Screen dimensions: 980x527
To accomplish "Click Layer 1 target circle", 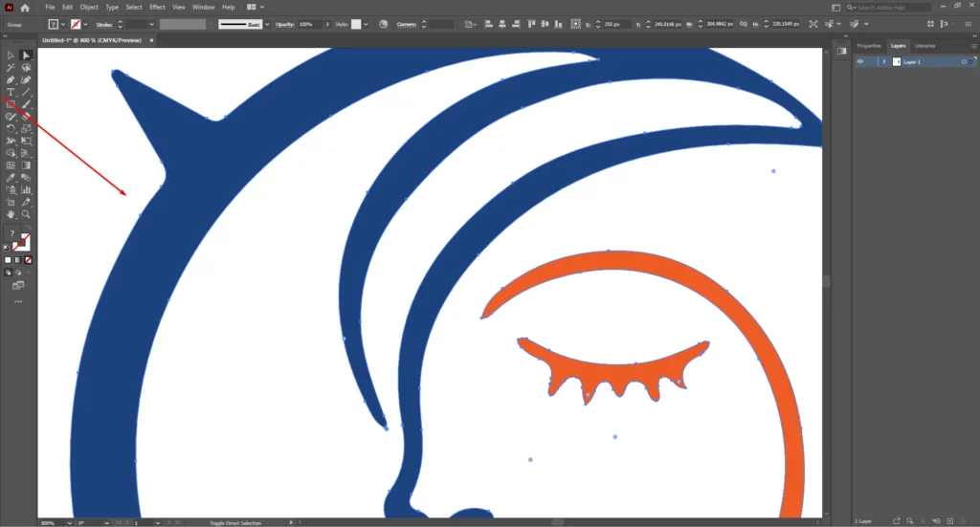I will click(964, 62).
